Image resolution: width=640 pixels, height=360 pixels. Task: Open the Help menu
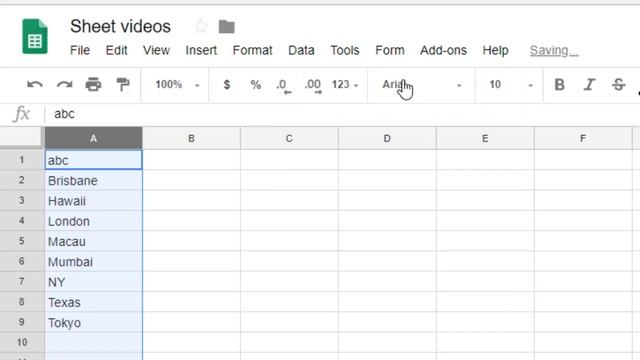tap(495, 50)
